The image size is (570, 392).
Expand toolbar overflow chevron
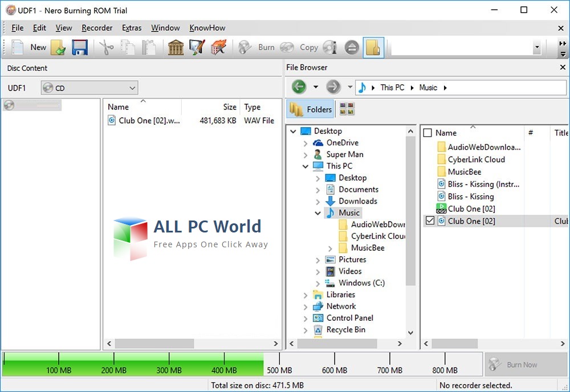coord(563,43)
